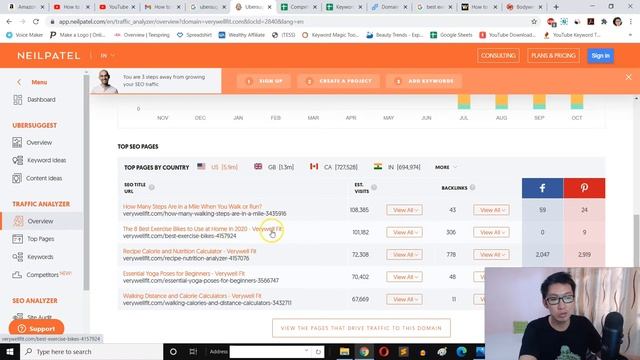
Task: Open Opera from the taskbar
Action: [x=384, y=351]
